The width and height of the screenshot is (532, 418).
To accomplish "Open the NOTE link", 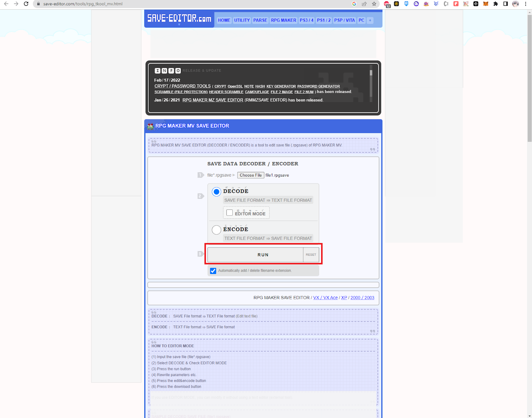I will (249, 86).
